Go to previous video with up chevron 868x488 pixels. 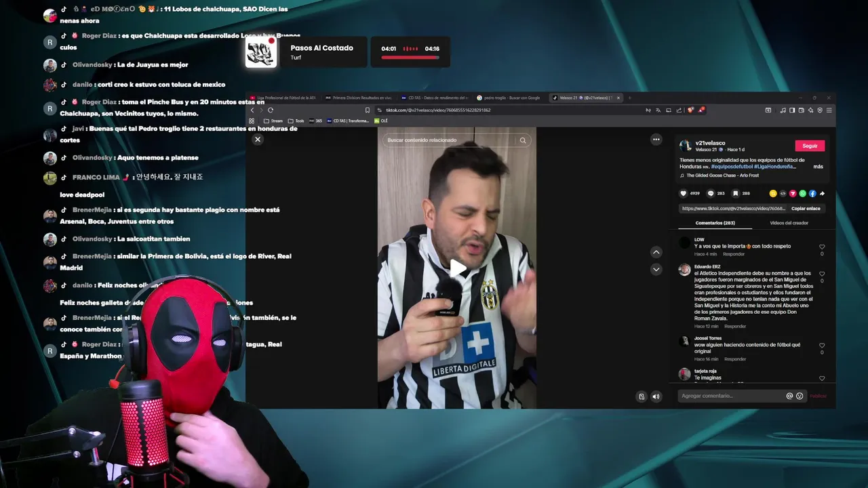[656, 252]
